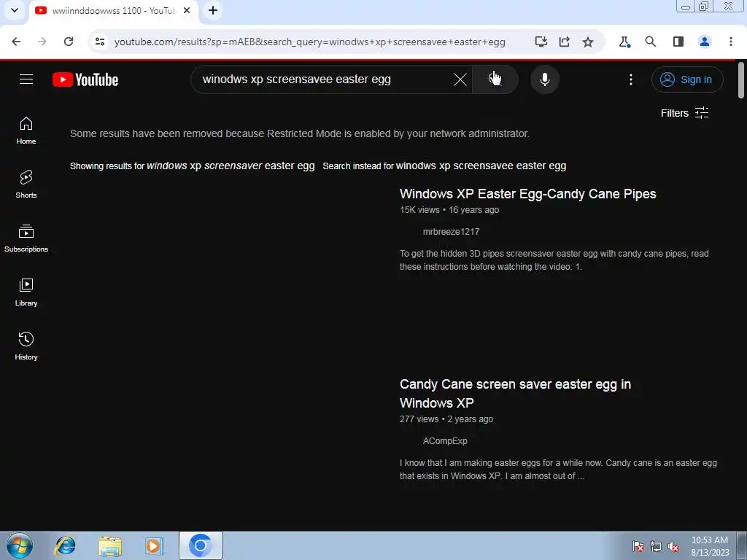This screenshot has height=560, width=747.
Task: Click the YouTube logo
Action: [x=85, y=79]
